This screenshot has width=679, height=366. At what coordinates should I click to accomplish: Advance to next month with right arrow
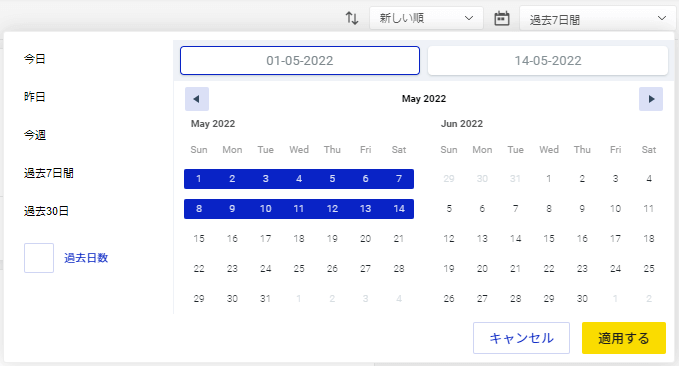pyautogui.click(x=651, y=99)
